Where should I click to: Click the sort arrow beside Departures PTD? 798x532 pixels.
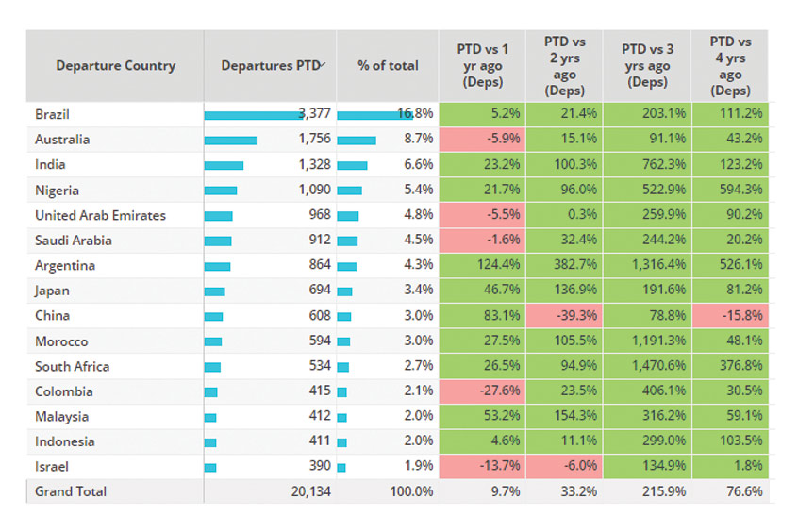(x=324, y=64)
